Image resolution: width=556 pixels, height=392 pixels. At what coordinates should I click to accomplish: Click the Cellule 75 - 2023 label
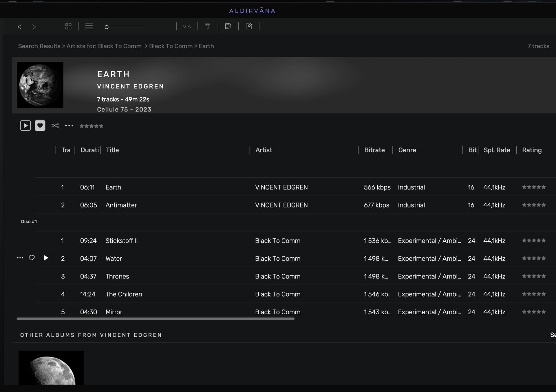(x=124, y=110)
